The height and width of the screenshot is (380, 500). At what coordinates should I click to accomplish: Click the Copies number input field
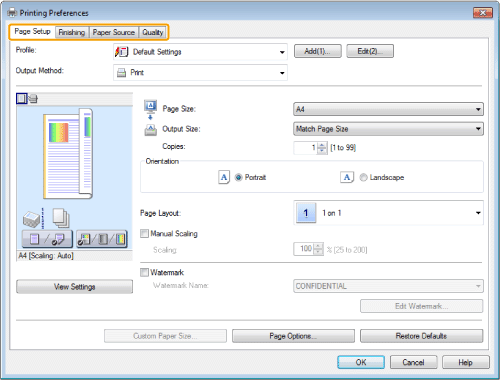306,148
